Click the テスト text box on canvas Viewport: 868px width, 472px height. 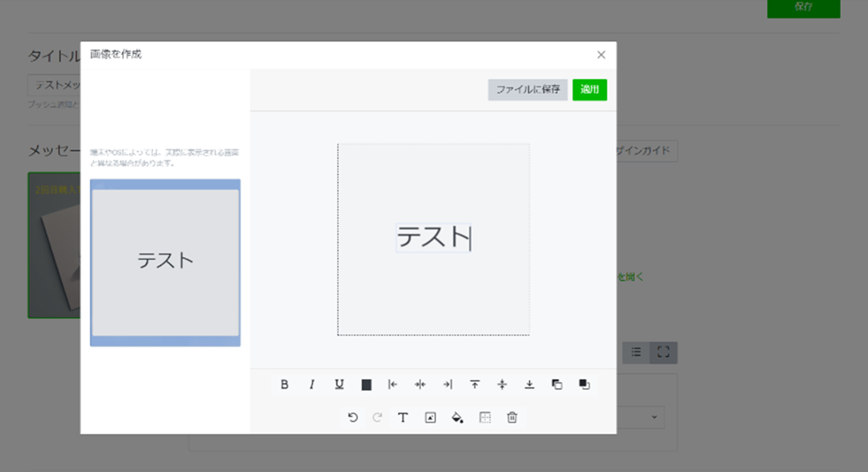click(433, 237)
